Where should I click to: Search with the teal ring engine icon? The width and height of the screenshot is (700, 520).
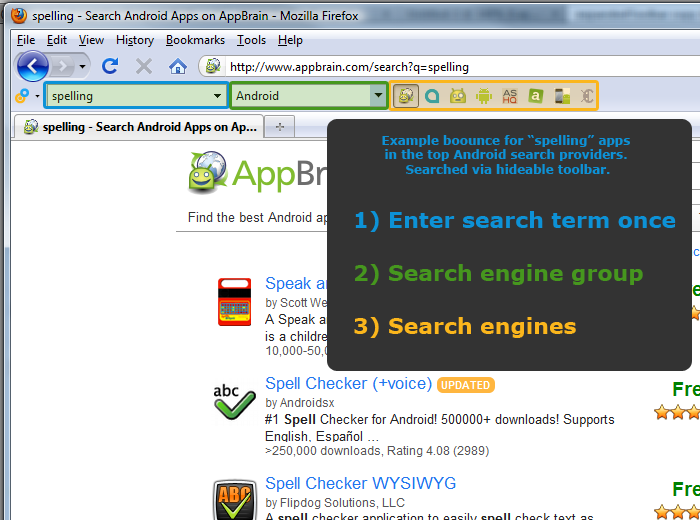(x=432, y=96)
